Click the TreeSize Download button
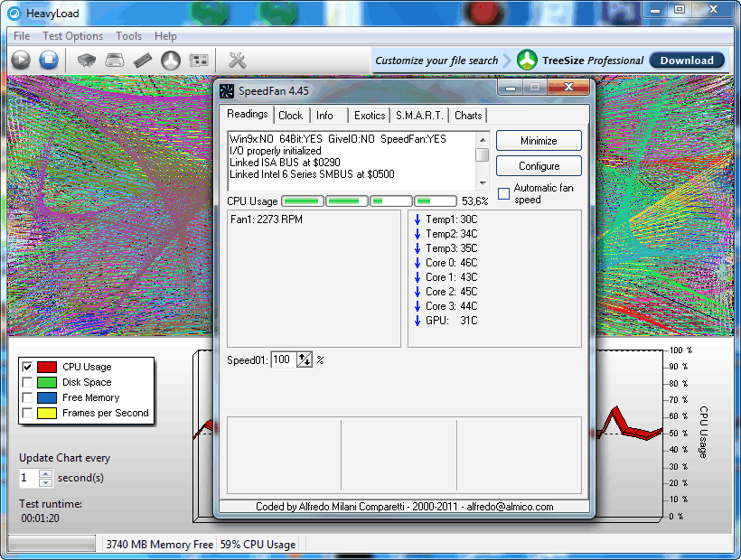The height and width of the screenshot is (560, 741). [687, 61]
